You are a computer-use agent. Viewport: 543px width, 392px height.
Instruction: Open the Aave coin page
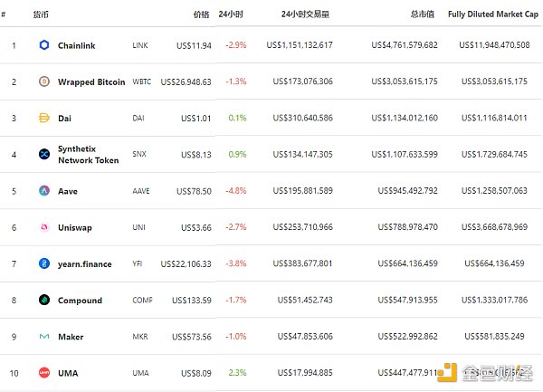tap(68, 191)
